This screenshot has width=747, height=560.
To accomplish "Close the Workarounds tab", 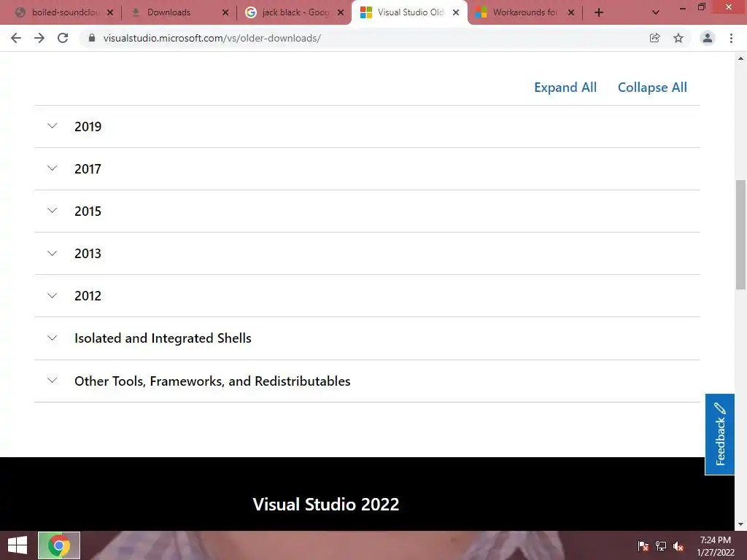I will click(571, 13).
